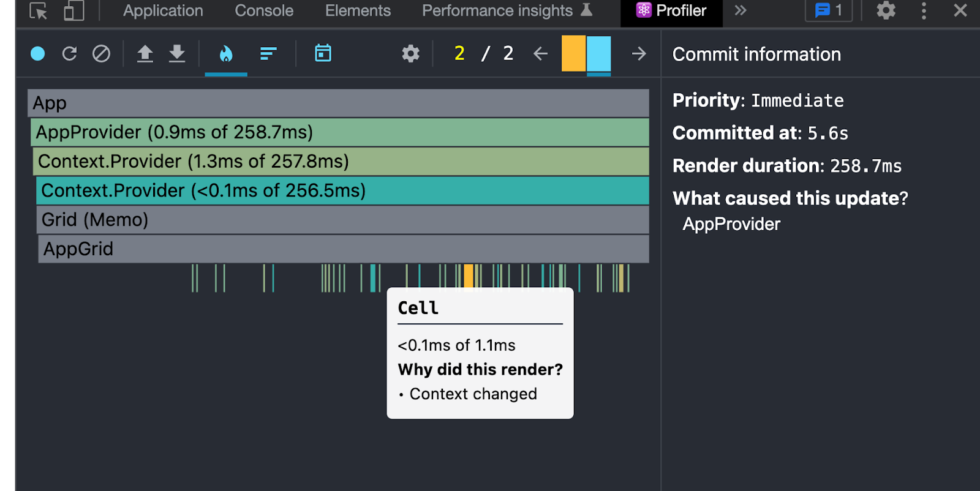This screenshot has width=980, height=491.
Task: Click 'Context changed' in the Cell tooltip
Action: [x=473, y=394]
